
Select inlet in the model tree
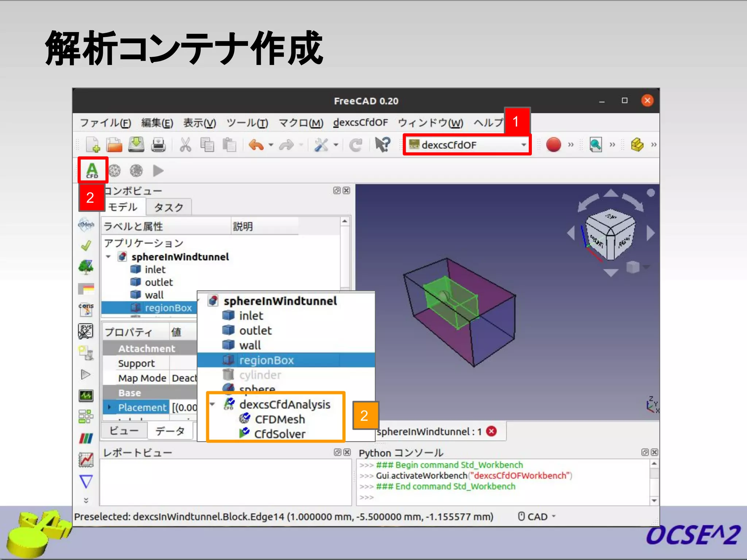155,269
